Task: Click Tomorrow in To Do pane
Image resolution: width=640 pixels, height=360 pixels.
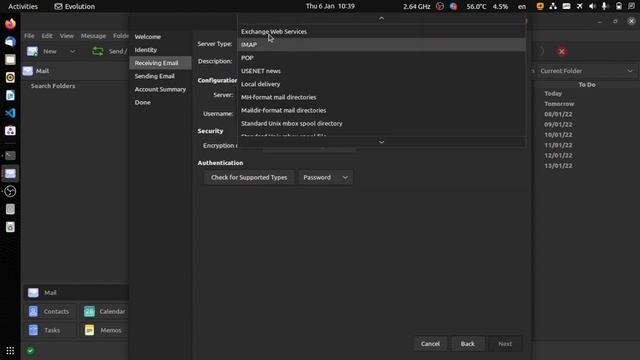Action: click(x=559, y=104)
